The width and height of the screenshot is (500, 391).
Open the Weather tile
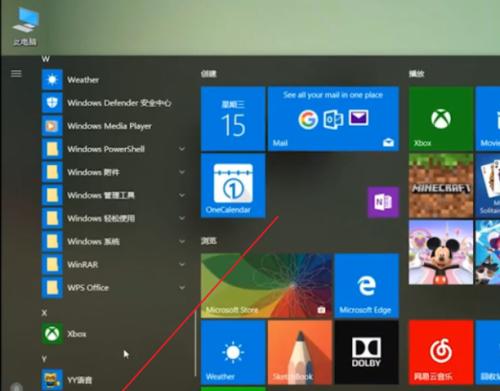tap(233, 352)
